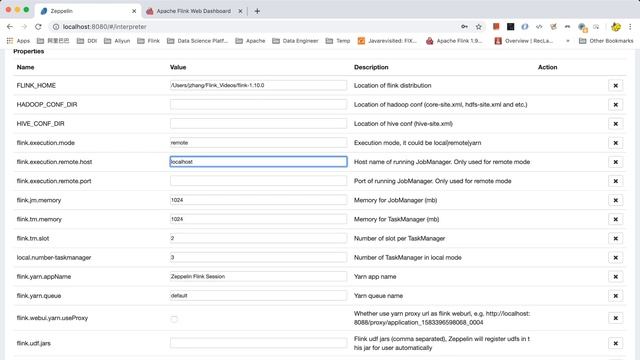This screenshot has width=640, height=360.
Task: Remove the flink.yarn.appName property
Action: [x=616, y=277]
